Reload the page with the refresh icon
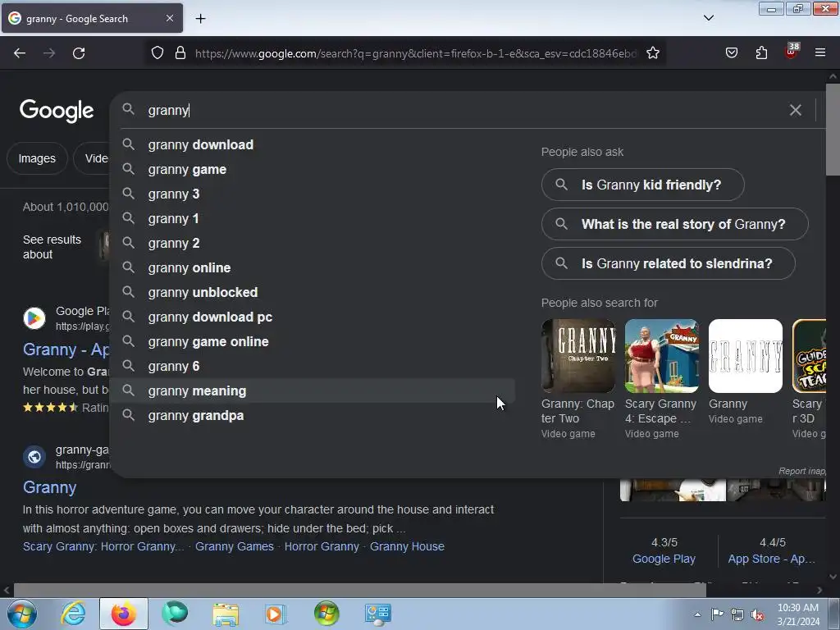This screenshot has width=840, height=630. 79,53
